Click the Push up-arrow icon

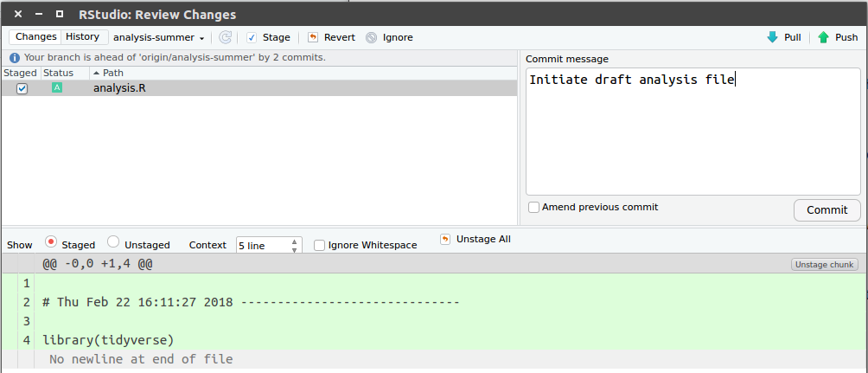(823, 37)
